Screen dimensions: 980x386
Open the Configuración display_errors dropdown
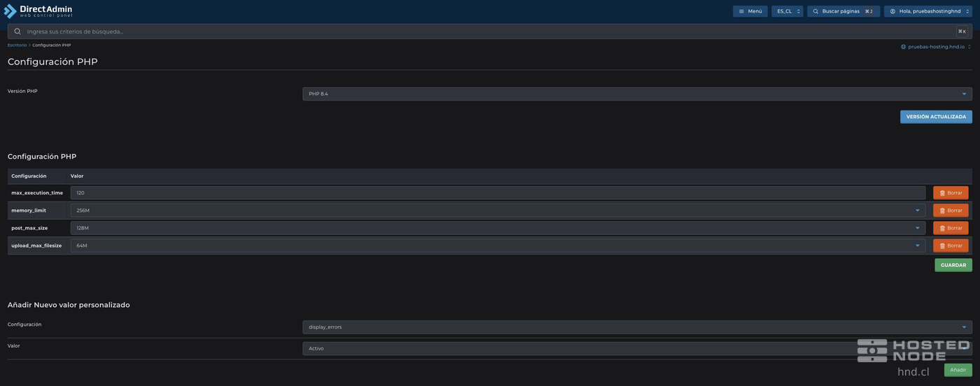637,327
